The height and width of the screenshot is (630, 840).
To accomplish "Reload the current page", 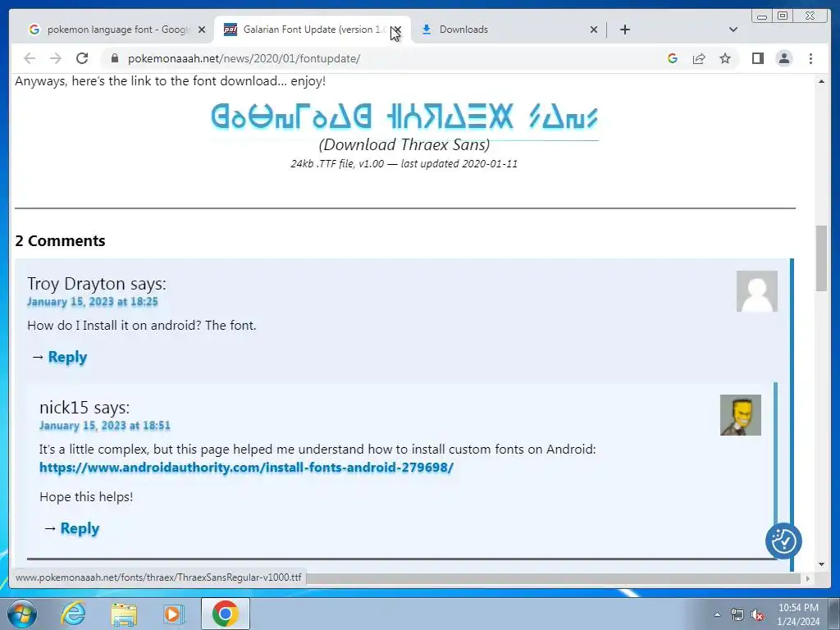I will [x=82, y=58].
